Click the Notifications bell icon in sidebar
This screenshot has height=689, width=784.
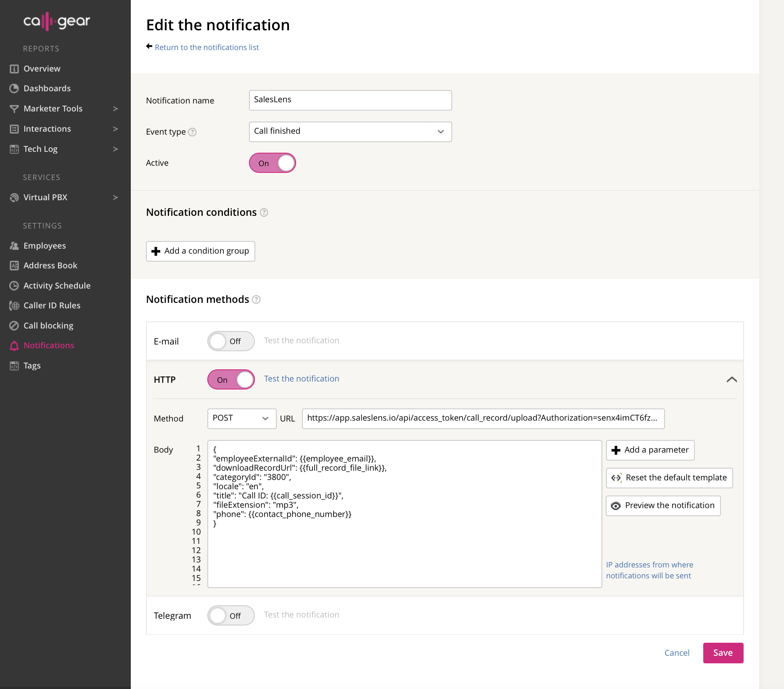pos(14,346)
